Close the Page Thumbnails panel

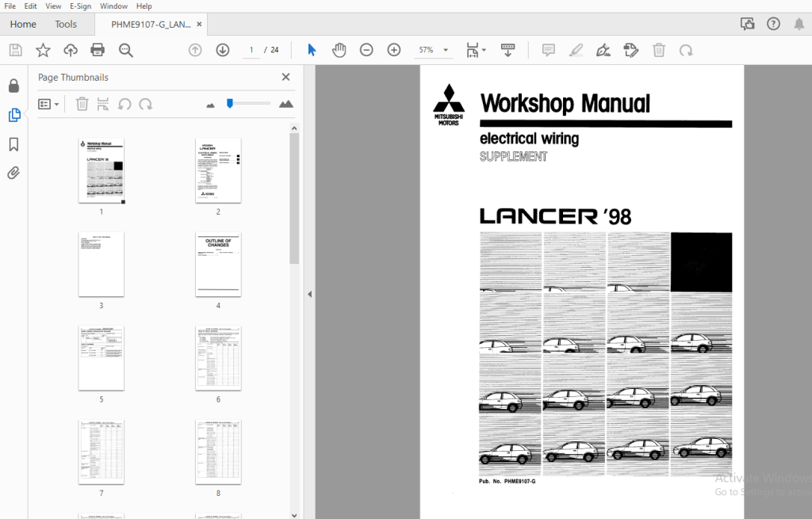(x=285, y=77)
